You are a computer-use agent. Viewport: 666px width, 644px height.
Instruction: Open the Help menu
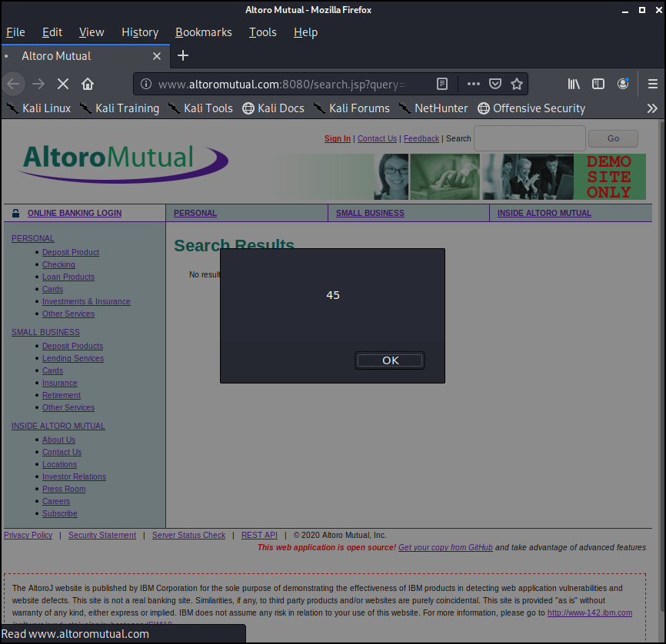coord(305,32)
